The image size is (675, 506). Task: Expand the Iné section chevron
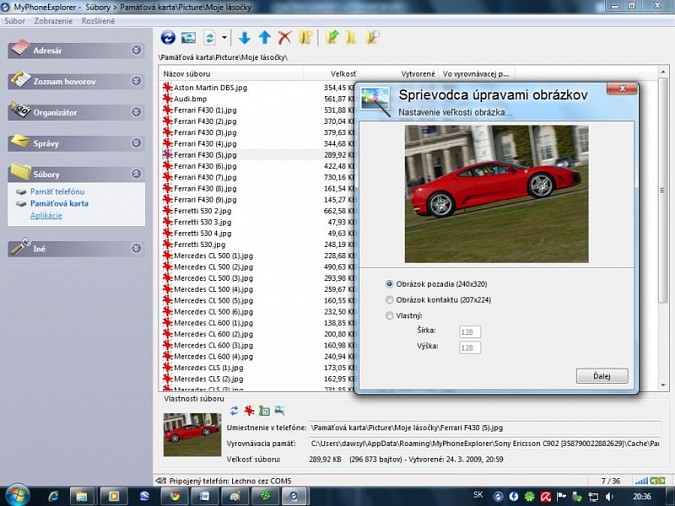click(136, 248)
